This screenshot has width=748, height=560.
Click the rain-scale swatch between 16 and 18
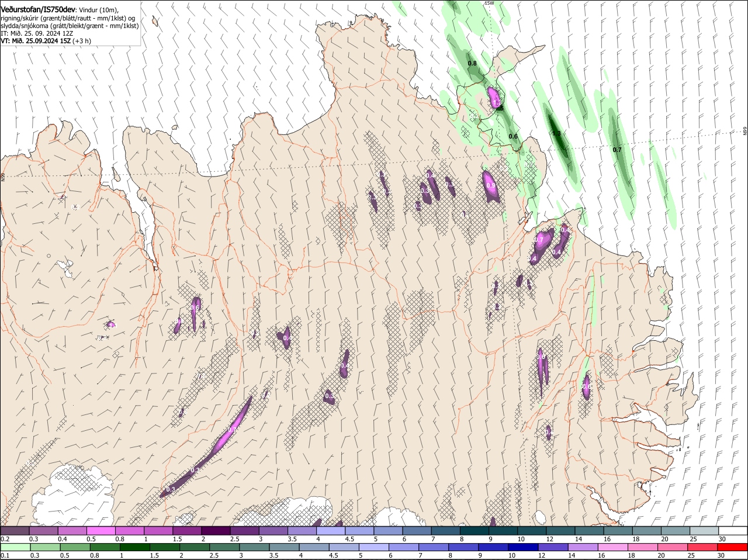pyautogui.click(x=612, y=547)
